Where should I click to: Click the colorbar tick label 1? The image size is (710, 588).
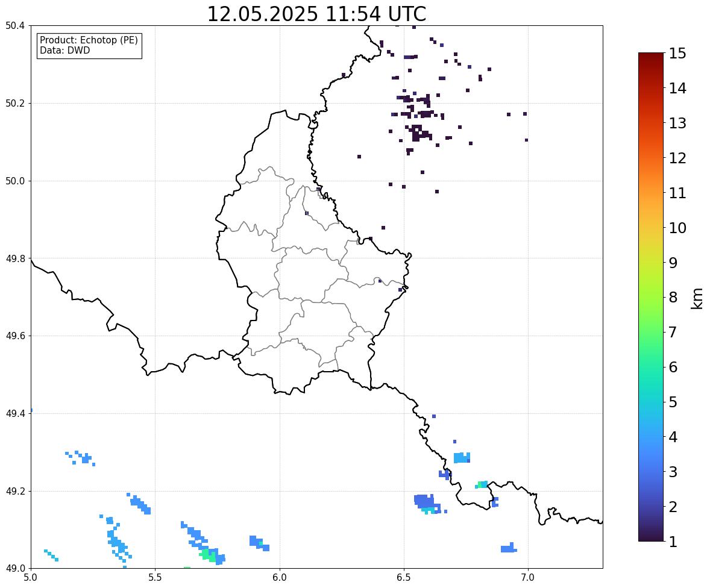pos(673,542)
